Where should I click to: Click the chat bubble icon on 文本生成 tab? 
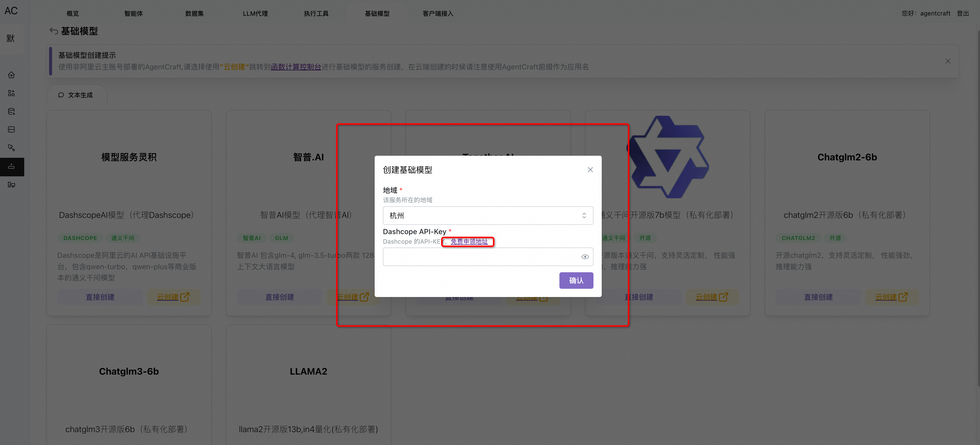tap(61, 95)
